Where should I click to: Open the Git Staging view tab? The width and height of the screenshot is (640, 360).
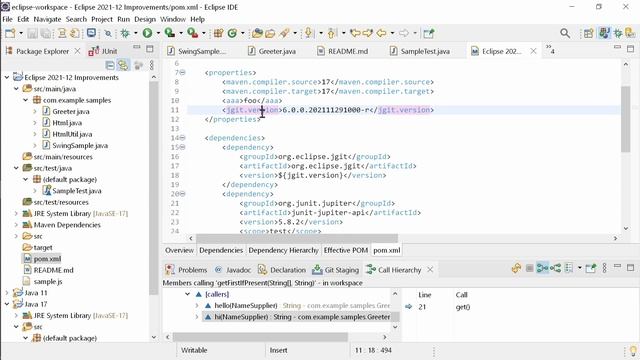click(x=336, y=270)
